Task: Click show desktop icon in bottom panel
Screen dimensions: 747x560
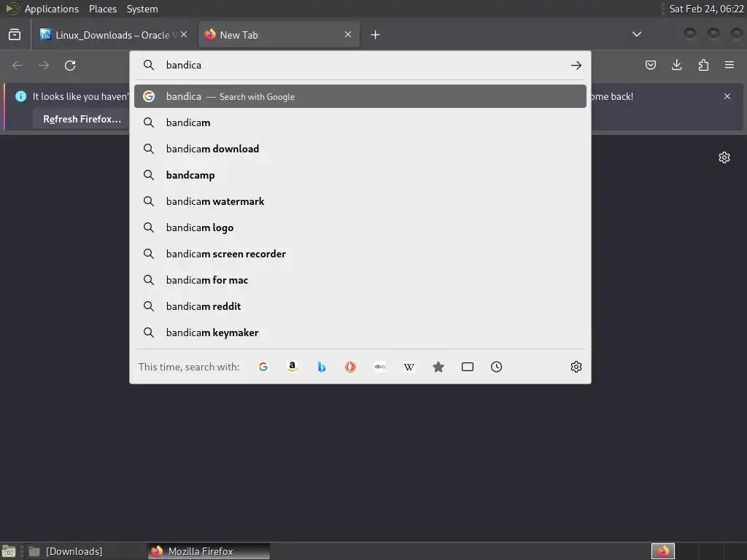Action: [x=9, y=551]
